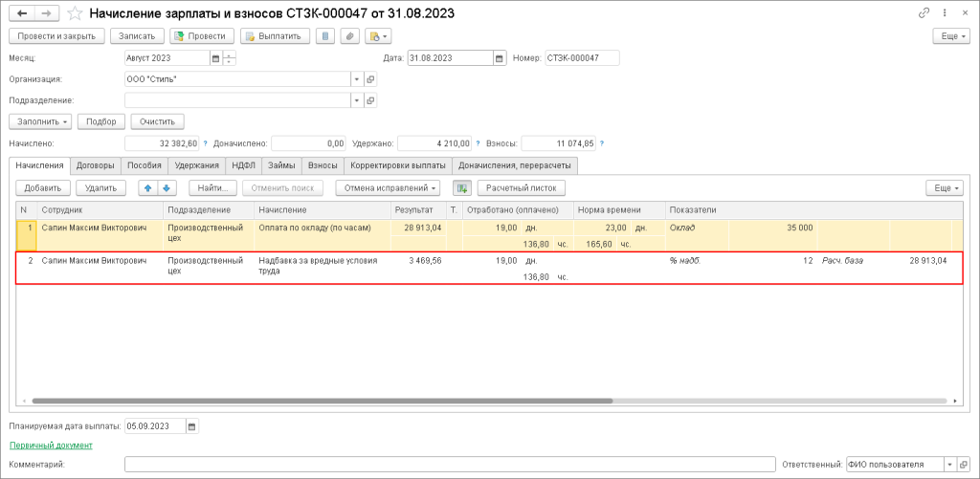The height and width of the screenshot is (479, 980).
Task: Click the horizontal scrollbar of the table
Action: pos(322,401)
